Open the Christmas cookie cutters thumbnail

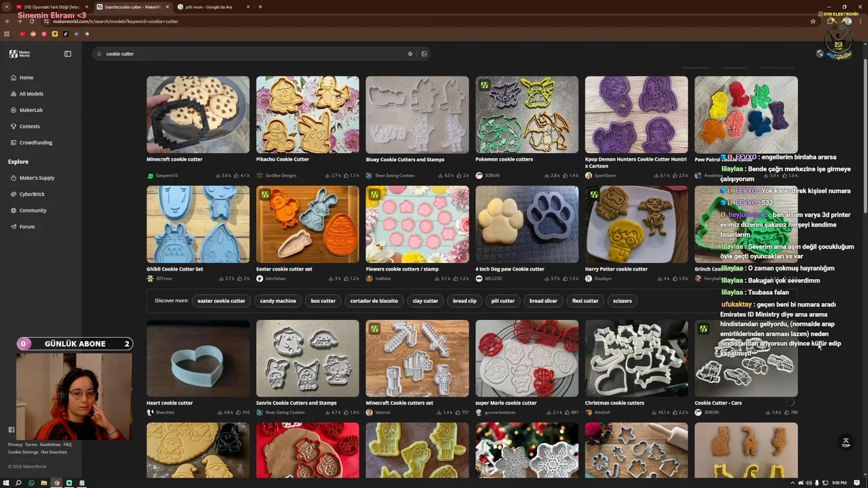pyautogui.click(x=636, y=359)
